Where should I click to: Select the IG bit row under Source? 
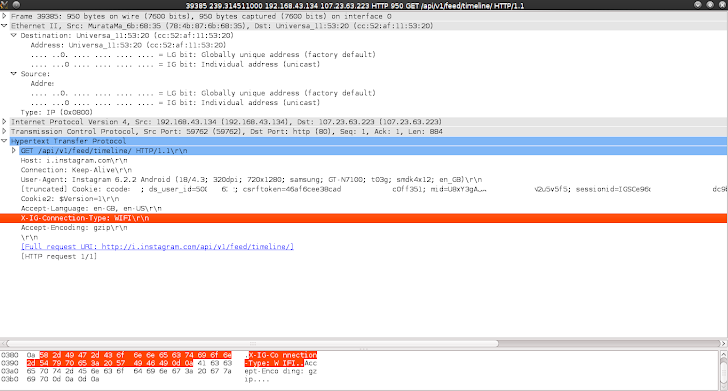pos(175,103)
